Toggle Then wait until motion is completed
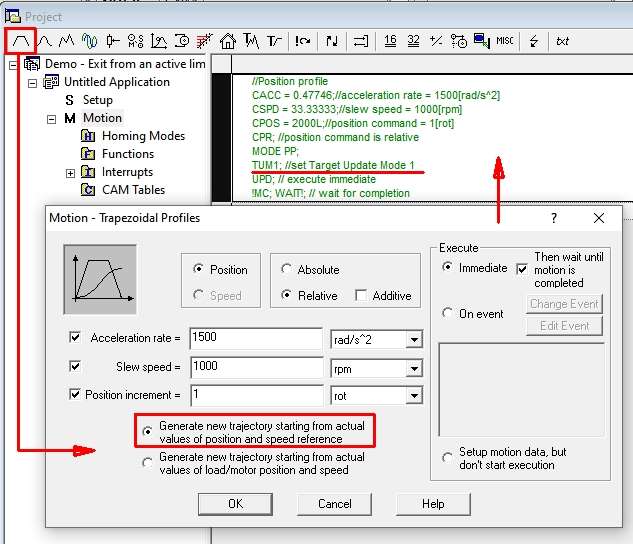Viewport: 633px width, 544px height. click(522, 269)
